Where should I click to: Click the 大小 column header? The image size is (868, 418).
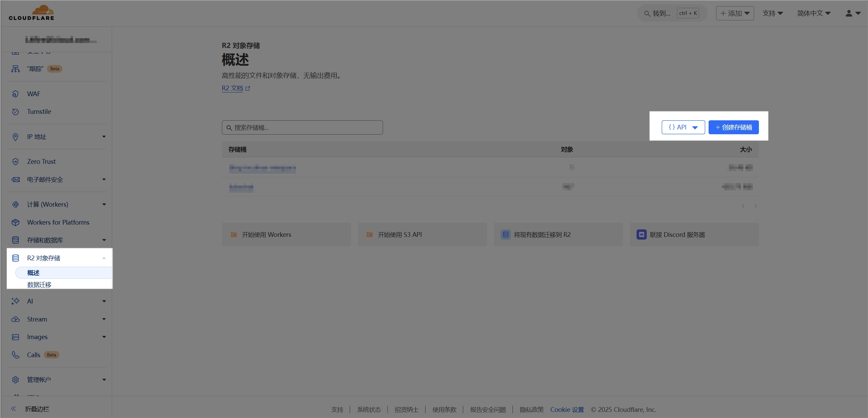746,150
